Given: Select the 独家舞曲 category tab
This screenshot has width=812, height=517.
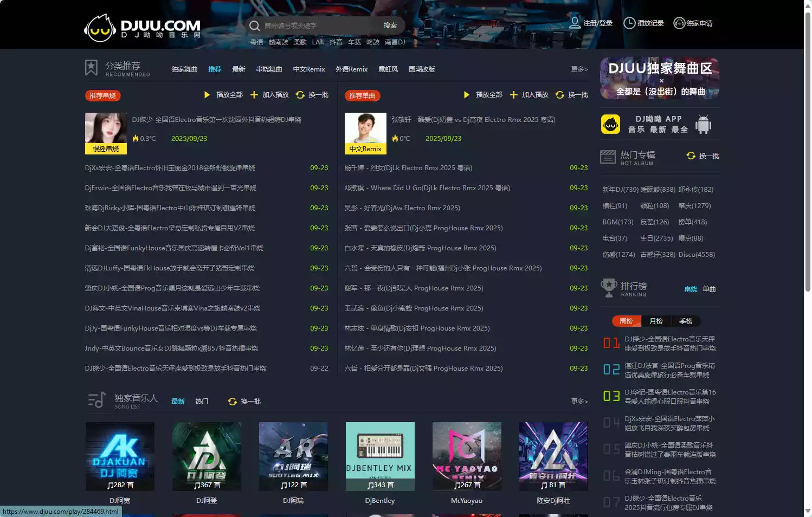Looking at the screenshot, I should [x=184, y=69].
